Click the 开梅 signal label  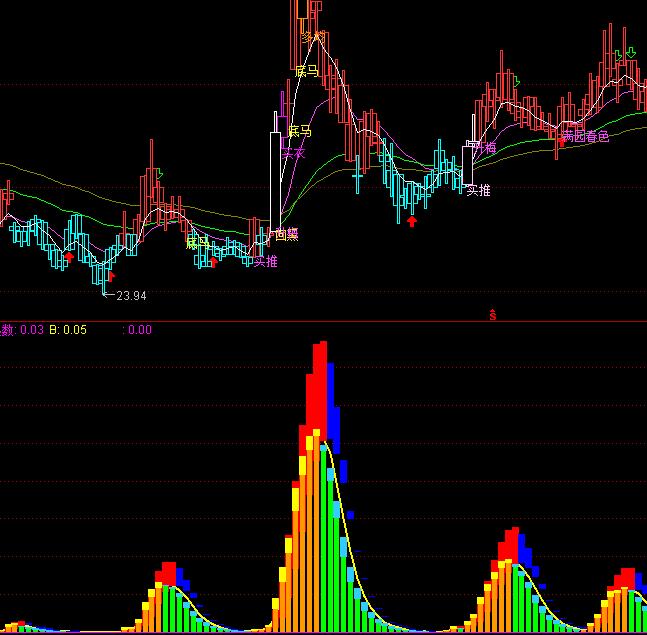(484, 147)
